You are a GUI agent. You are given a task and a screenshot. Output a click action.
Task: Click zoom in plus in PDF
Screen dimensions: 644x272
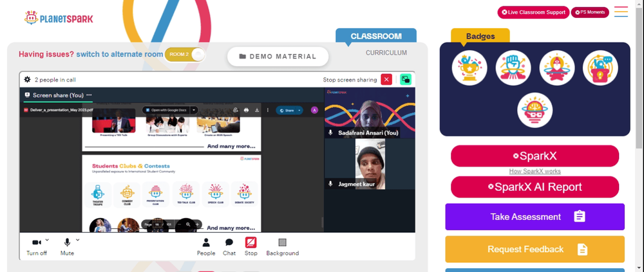coord(198,224)
